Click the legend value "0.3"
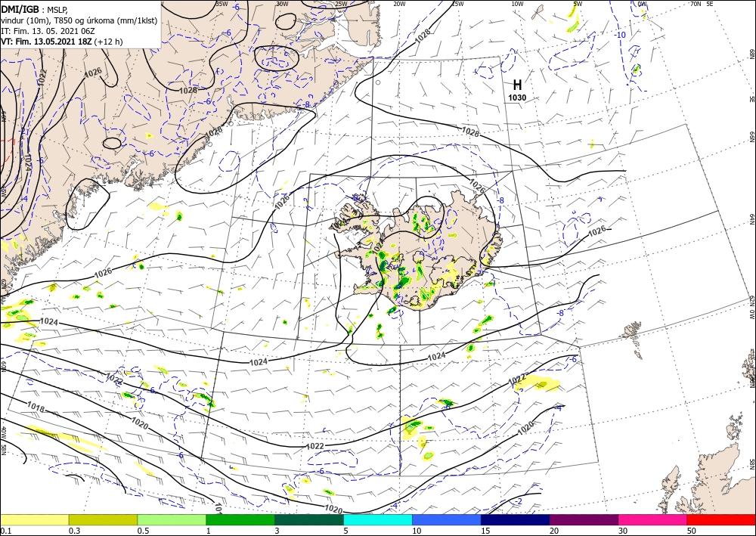The width and height of the screenshot is (756, 536). tap(74, 531)
